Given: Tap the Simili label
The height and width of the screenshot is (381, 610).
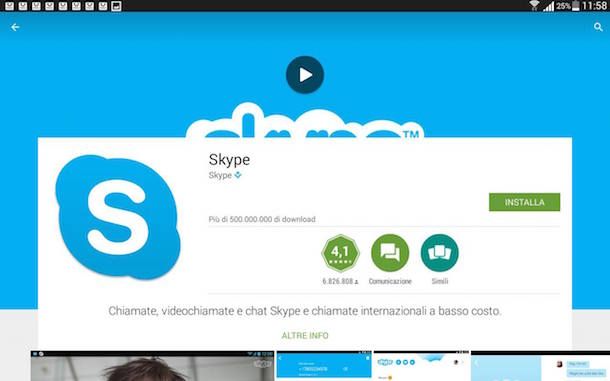Looking at the screenshot, I should pos(440,281).
